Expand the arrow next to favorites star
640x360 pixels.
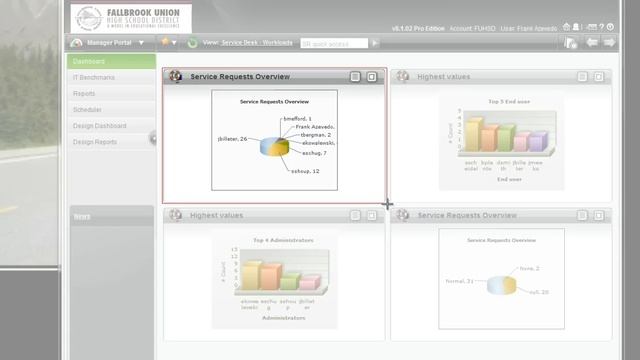tap(174, 42)
